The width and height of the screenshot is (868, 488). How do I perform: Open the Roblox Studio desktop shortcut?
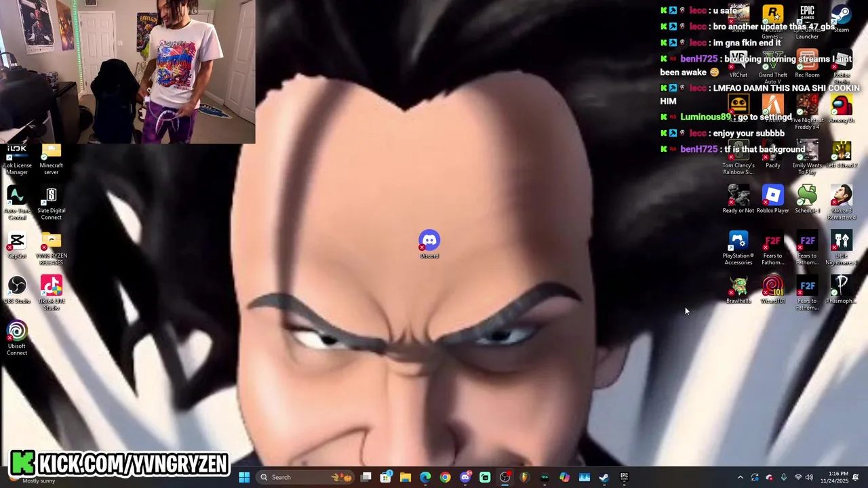(842, 67)
